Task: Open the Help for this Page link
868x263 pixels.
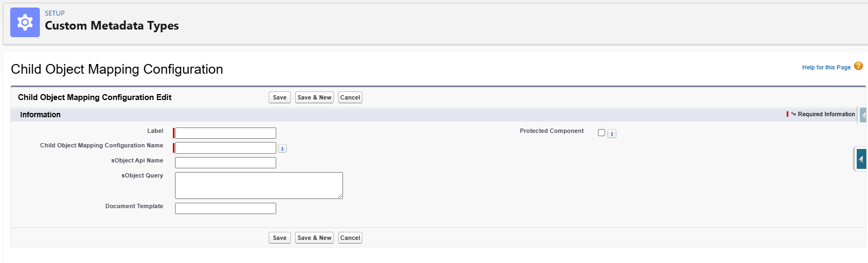Action: pyautogui.click(x=826, y=67)
